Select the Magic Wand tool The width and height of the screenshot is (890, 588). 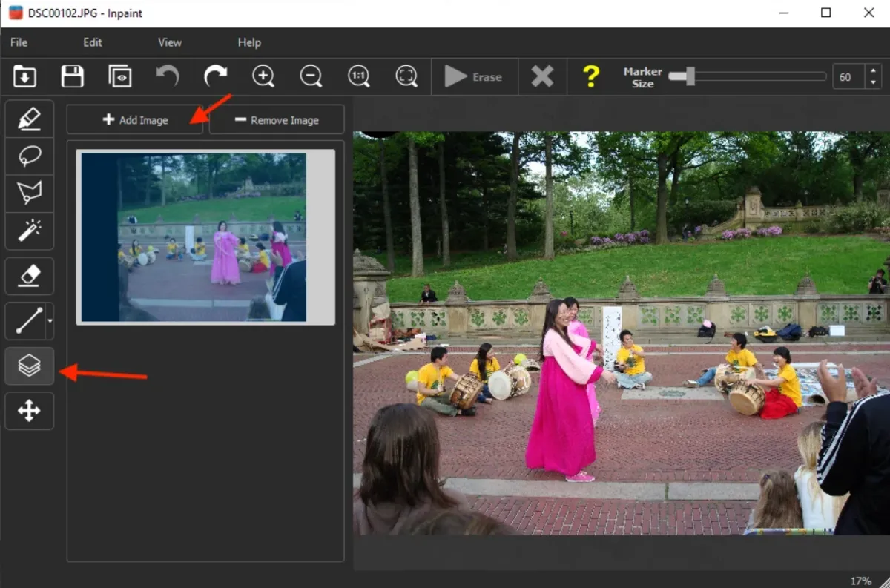tap(29, 231)
